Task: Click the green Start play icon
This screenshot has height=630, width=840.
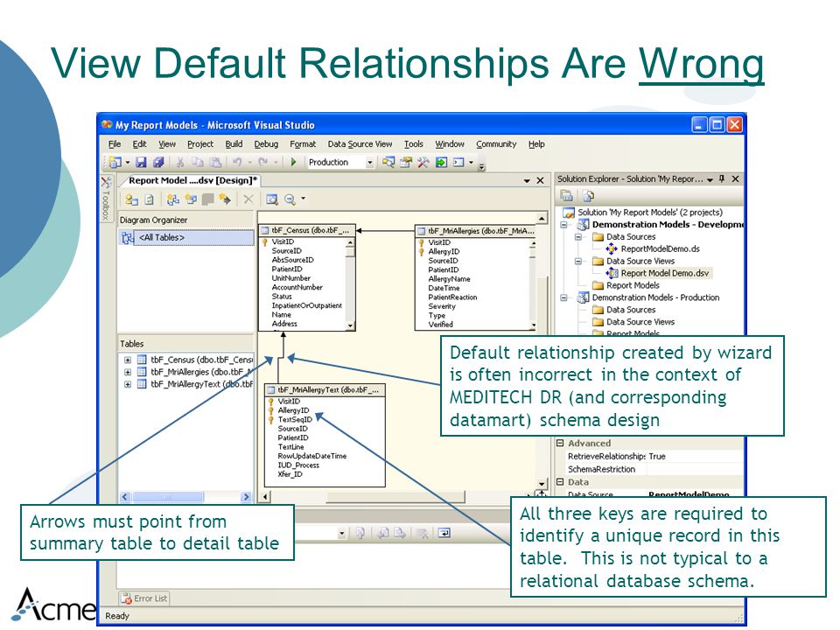Action: (293, 162)
